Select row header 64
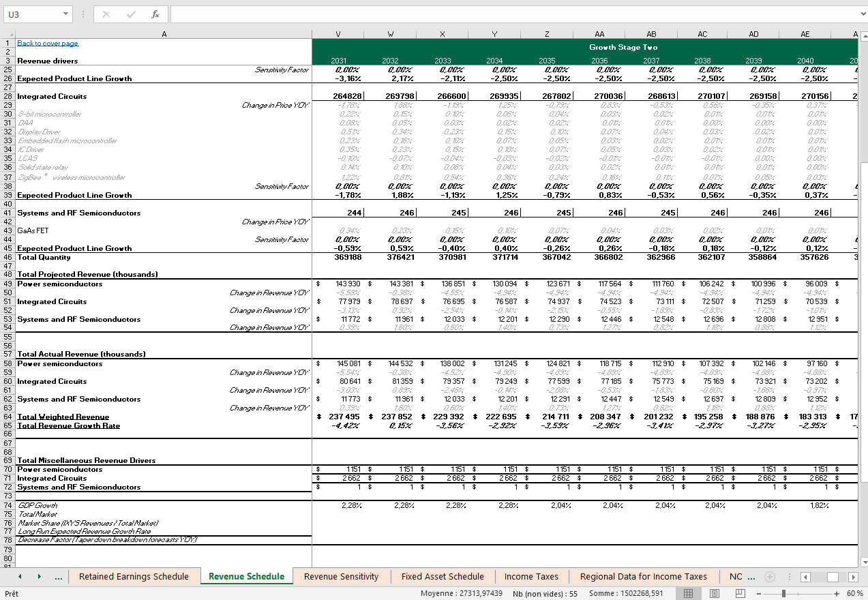 (x=8, y=417)
